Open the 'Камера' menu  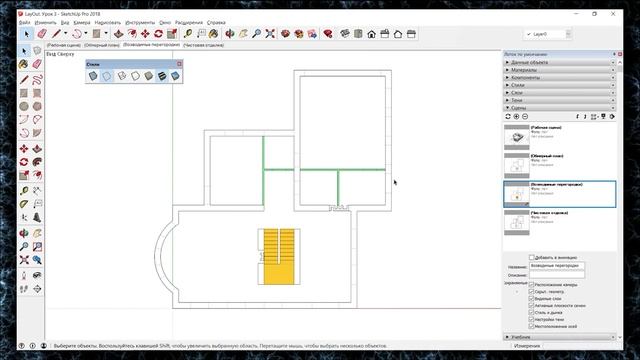(82, 22)
